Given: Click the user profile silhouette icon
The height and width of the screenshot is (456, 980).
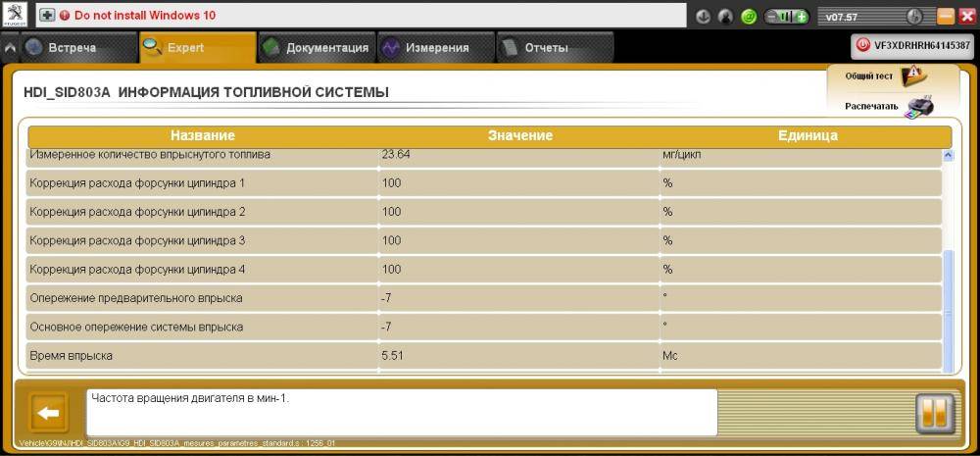Looking at the screenshot, I should [x=725, y=17].
